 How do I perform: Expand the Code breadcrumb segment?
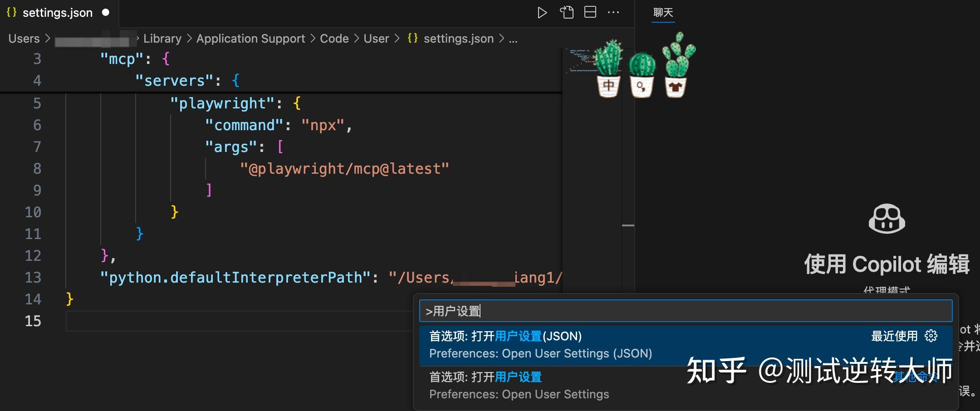point(334,39)
